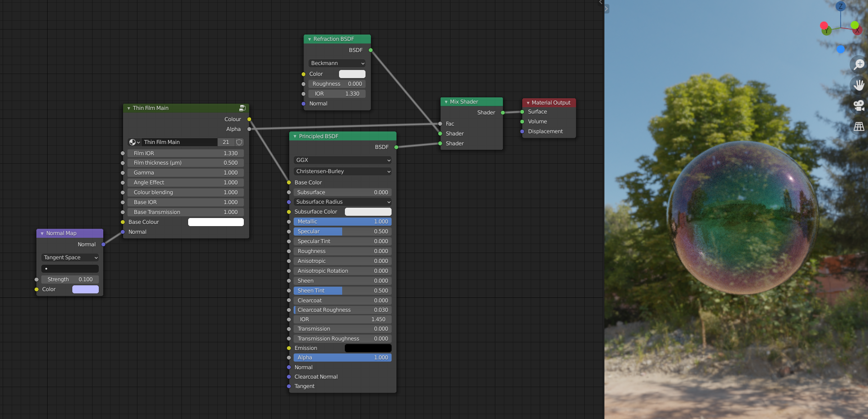Open the Tangent Space dropdown in Normal Map node
The height and width of the screenshot is (419, 868).
(x=70, y=258)
